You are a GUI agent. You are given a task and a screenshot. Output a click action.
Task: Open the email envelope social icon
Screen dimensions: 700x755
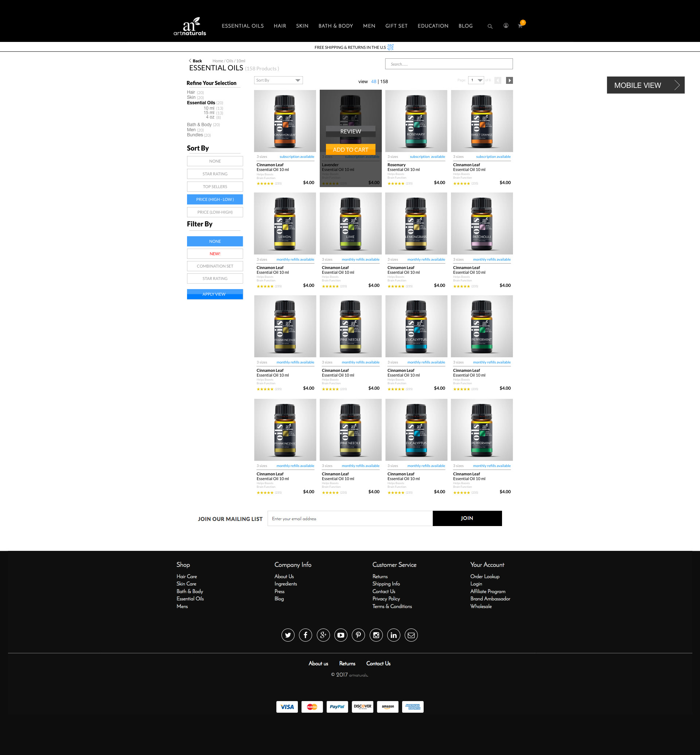[x=411, y=635]
